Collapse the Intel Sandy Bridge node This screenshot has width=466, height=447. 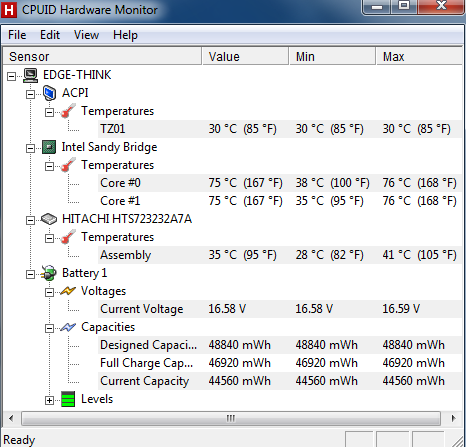point(30,148)
